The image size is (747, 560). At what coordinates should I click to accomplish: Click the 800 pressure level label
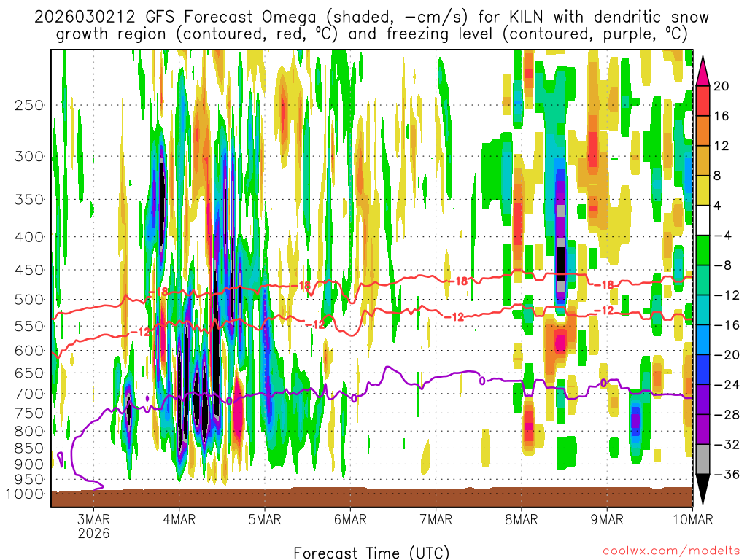coord(29,431)
